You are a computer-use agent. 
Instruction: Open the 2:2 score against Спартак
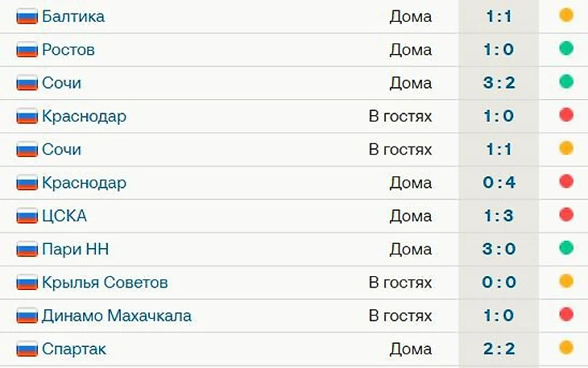tap(499, 349)
